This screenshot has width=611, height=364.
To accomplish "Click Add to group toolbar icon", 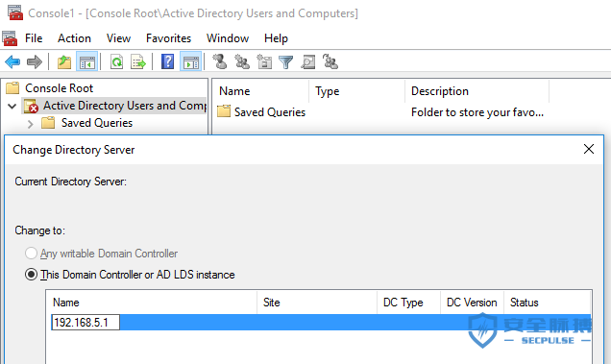I will coord(330,62).
